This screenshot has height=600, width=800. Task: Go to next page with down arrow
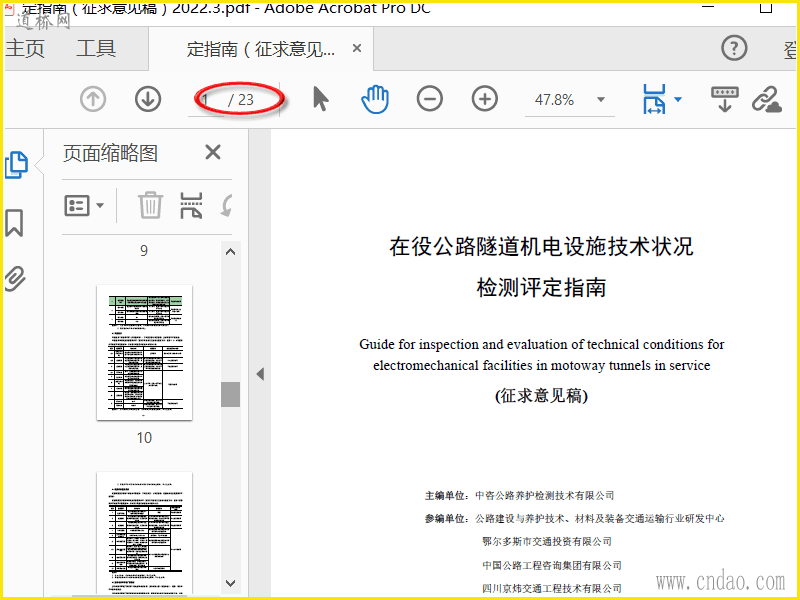click(148, 99)
